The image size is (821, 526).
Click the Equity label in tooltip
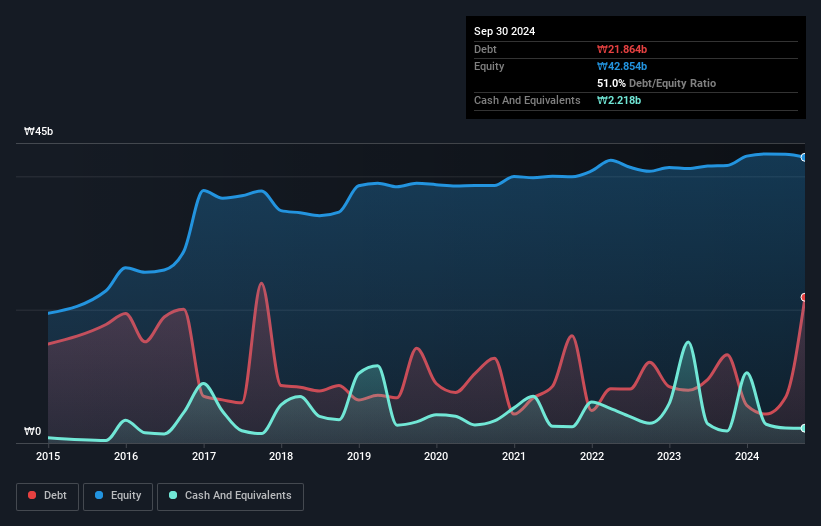(x=489, y=66)
